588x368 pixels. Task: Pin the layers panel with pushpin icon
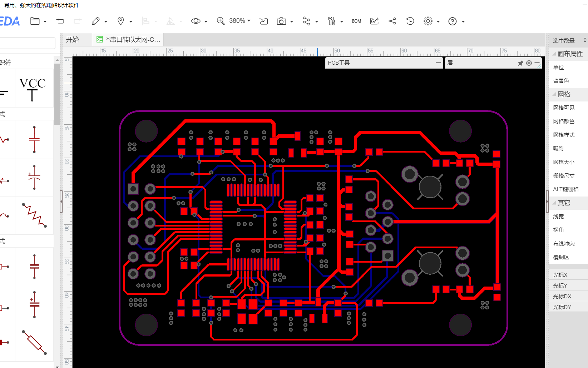(x=520, y=63)
